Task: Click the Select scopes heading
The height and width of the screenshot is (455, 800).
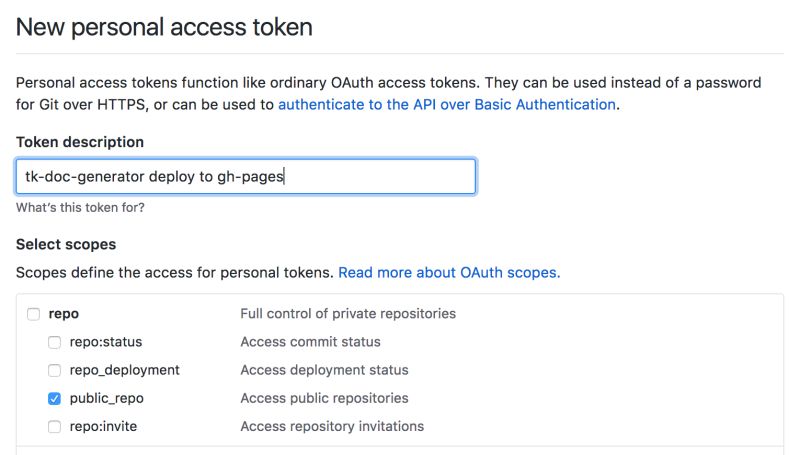Action: 66,244
